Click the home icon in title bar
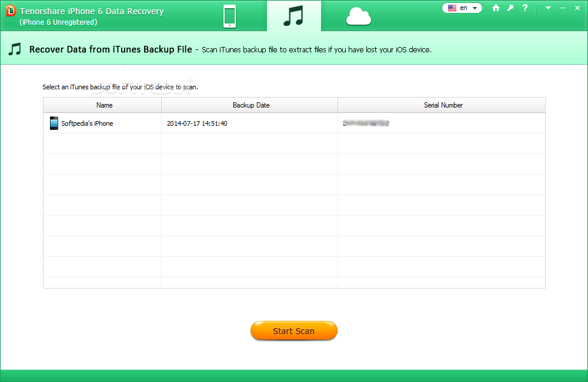Viewport: 588px width, 382px height. [496, 8]
